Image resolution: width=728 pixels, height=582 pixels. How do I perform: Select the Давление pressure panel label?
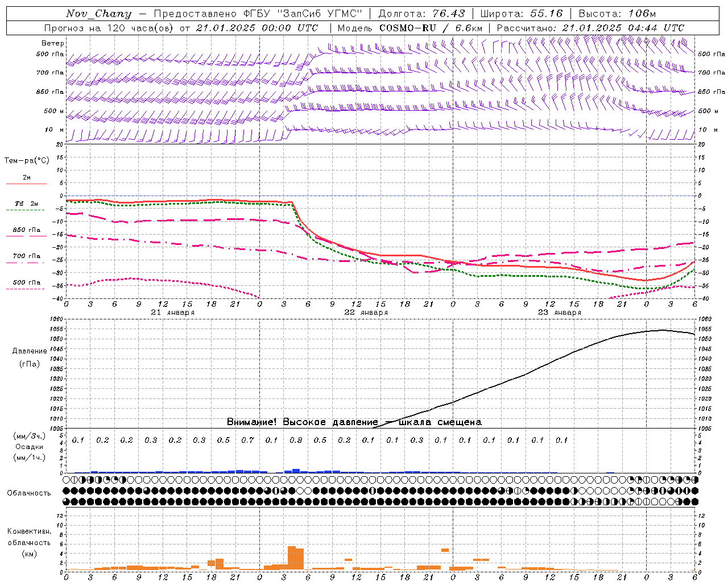(x=30, y=351)
